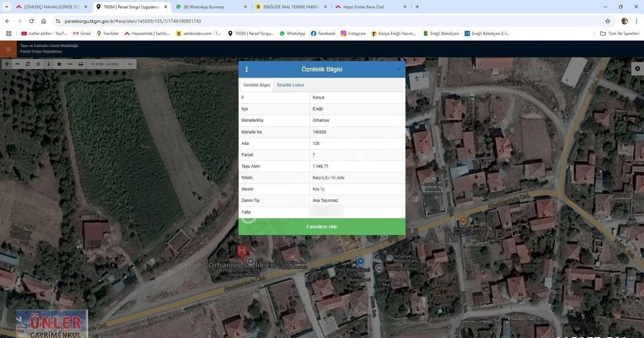Open the WhatsApp bookmark
The width and height of the screenshot is (644, 338).
tap(292, 33)
